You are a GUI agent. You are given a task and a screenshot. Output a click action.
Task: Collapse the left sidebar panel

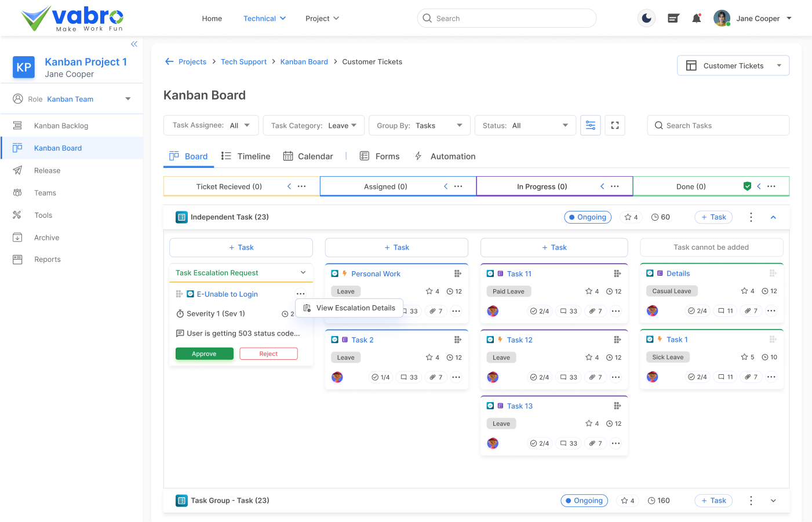point(134,44)
